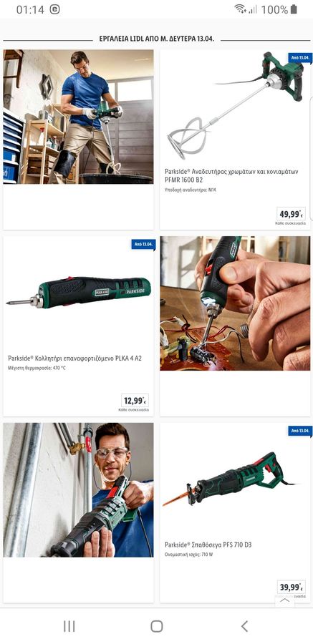The width and height of the screenshot is (313, 644).
Task: Open 'Αναδευτήρας χρωμάτων και κονιαμάτων' product link
Action: click(x=231, y=175)
